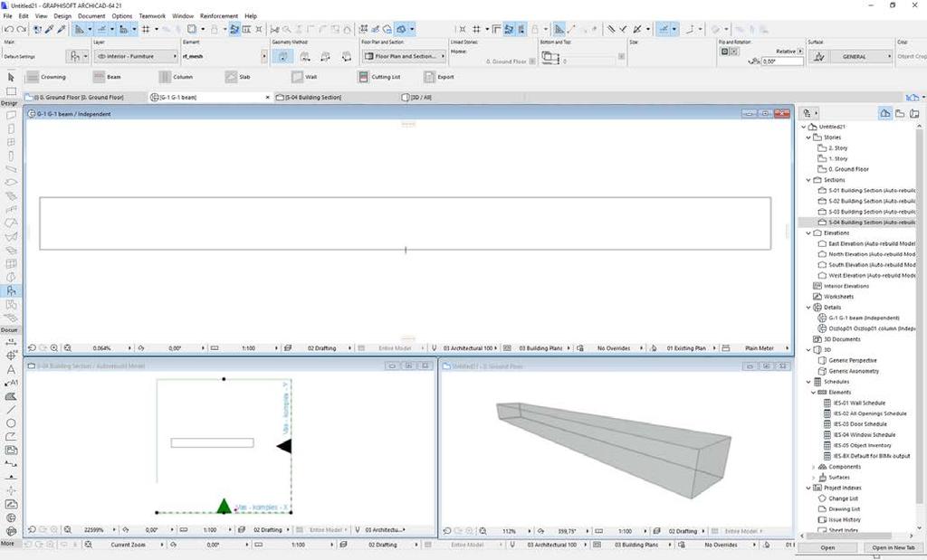This screenshot has width=927, height=560.
Task: Select the Dimension tool in toolbox
Action: pos(11,342)
